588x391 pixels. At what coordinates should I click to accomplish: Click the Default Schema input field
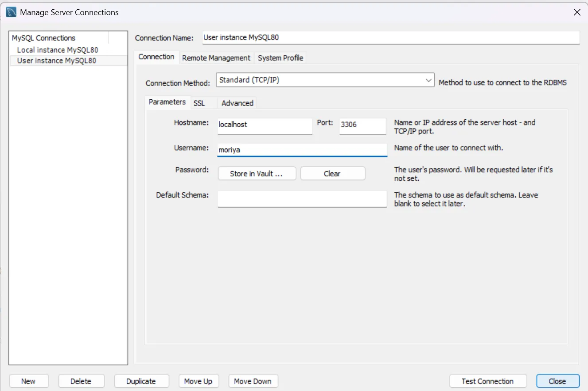(302, 199)
